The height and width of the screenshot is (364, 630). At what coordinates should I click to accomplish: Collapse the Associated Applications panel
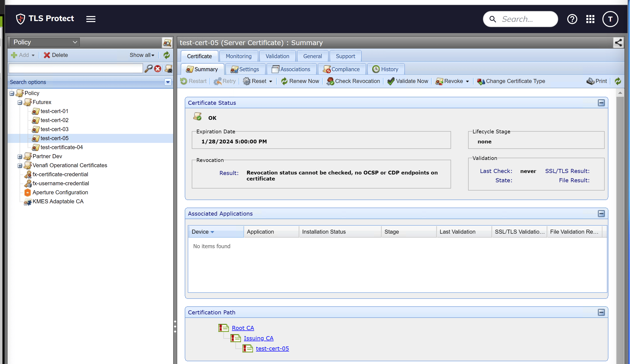pyautogui.click(x=601, y=214)
